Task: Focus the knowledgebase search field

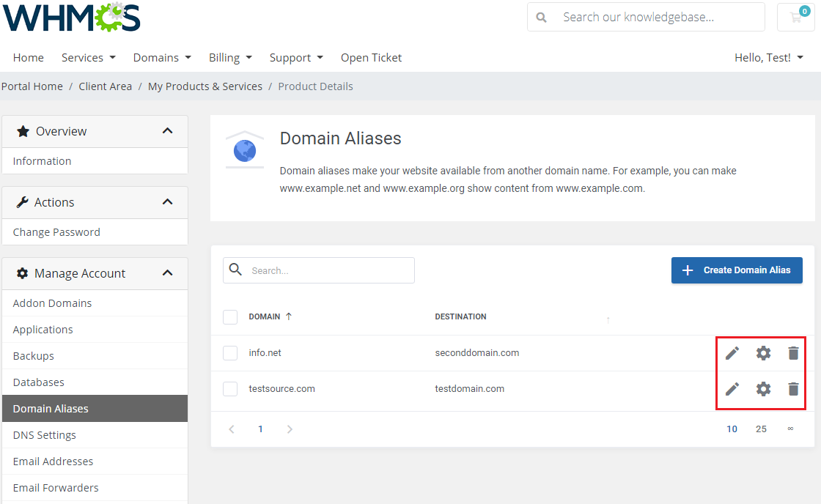Action: pyautogui.click(x=646, y=17)
